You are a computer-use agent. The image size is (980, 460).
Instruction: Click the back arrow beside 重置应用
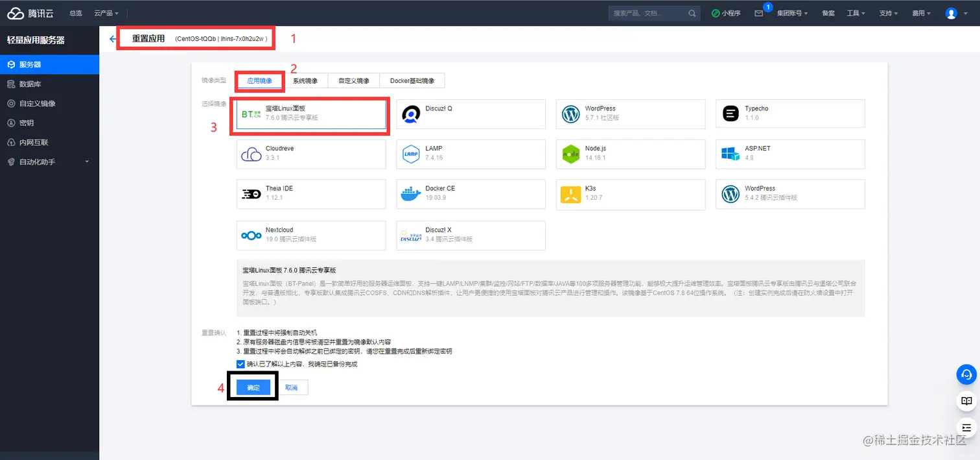click(x=113, y=39)
